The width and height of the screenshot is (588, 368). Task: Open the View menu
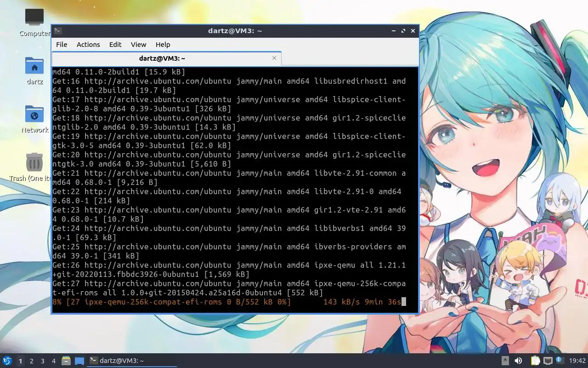click(x=138, y=45)
